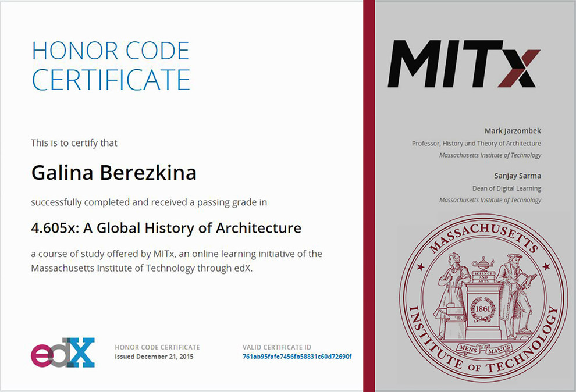Click 'Professor, History and Theory of Architecture'
The height and width of the screenshot is (392, 576).
tap(476, 143)
